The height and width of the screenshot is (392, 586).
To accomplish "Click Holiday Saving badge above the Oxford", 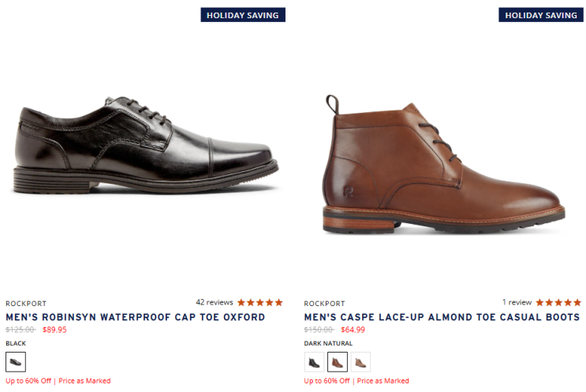I will pyautogui.click(x=242, y=15).
